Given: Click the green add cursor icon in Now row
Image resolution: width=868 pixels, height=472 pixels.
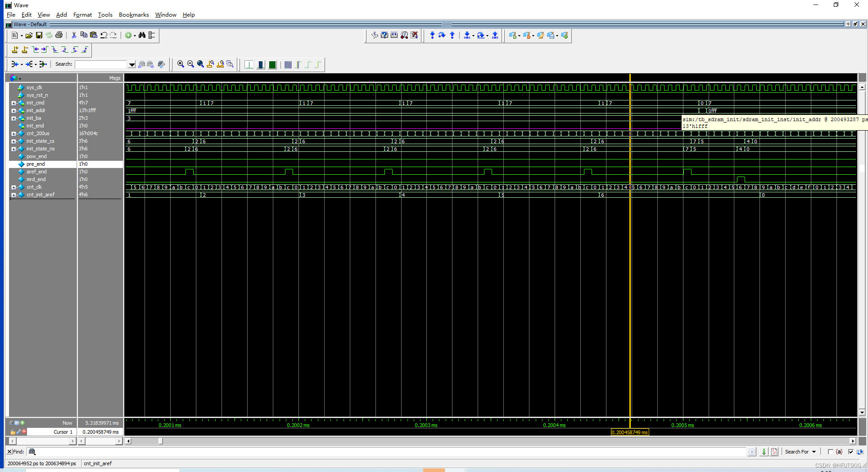Looking at the screenshot, I should point(23,422).
